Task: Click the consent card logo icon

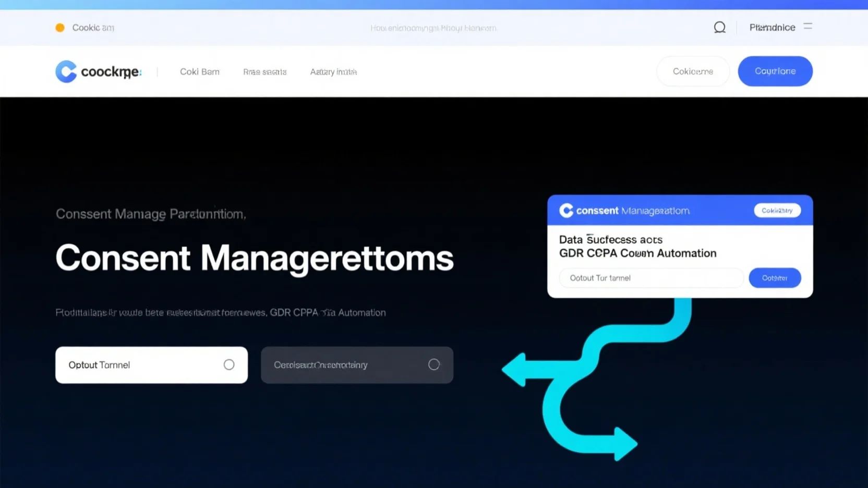Action: [566, 210]
